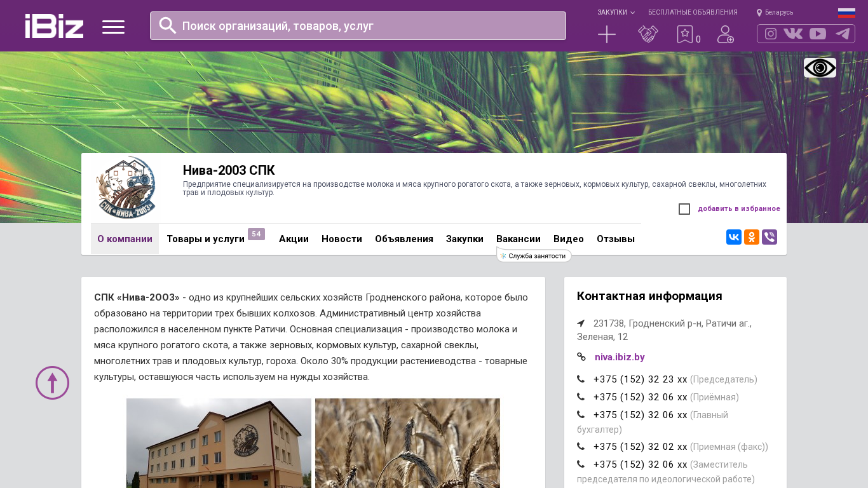
Task: Click the address location arrow icon
Action: coord(581,323)
